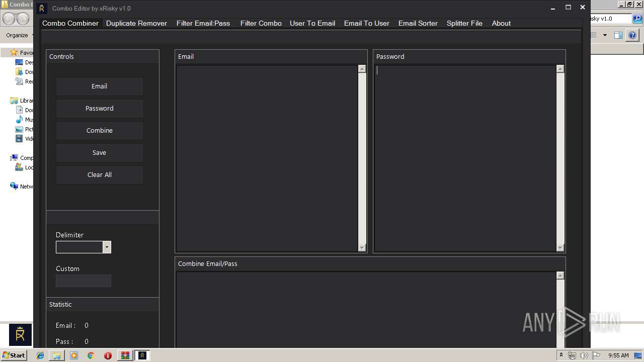Viewport: 644px width, 362px height.
Task: Maximize the Combo Editor window
Action: pos(568,8)
